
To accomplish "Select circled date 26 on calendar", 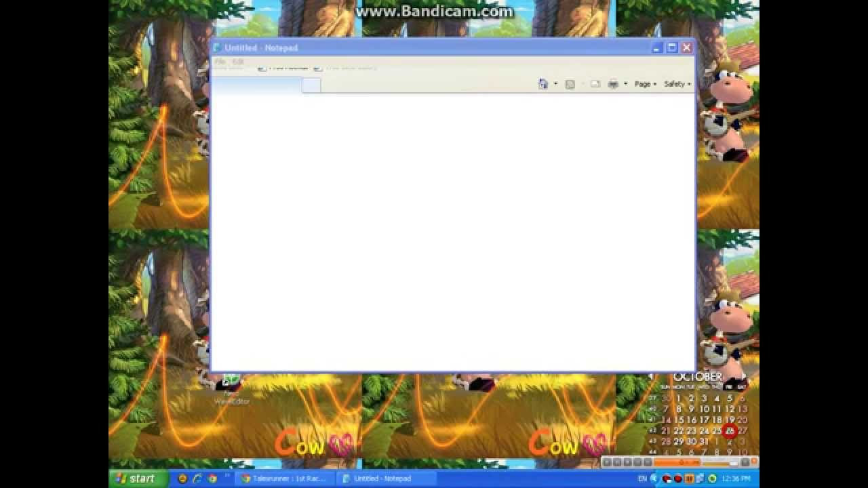I will pos(730,430).
